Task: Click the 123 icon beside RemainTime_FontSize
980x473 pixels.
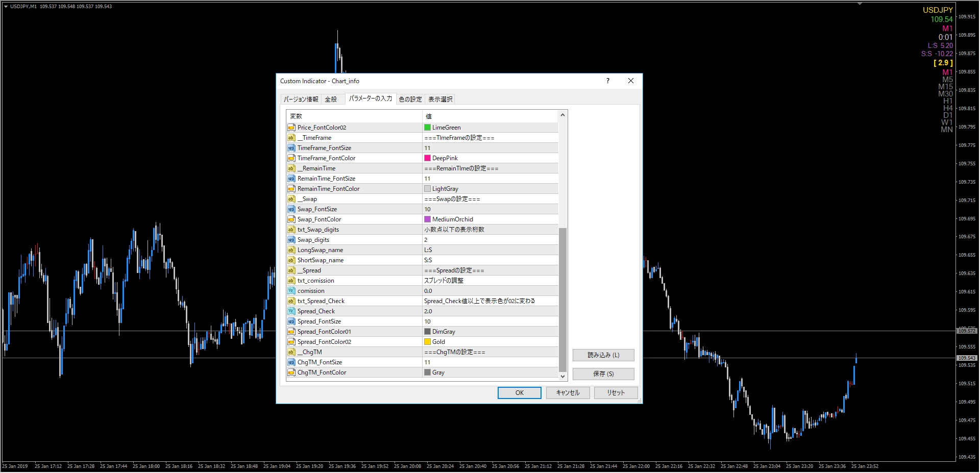Action: click(x=291, y=178)
